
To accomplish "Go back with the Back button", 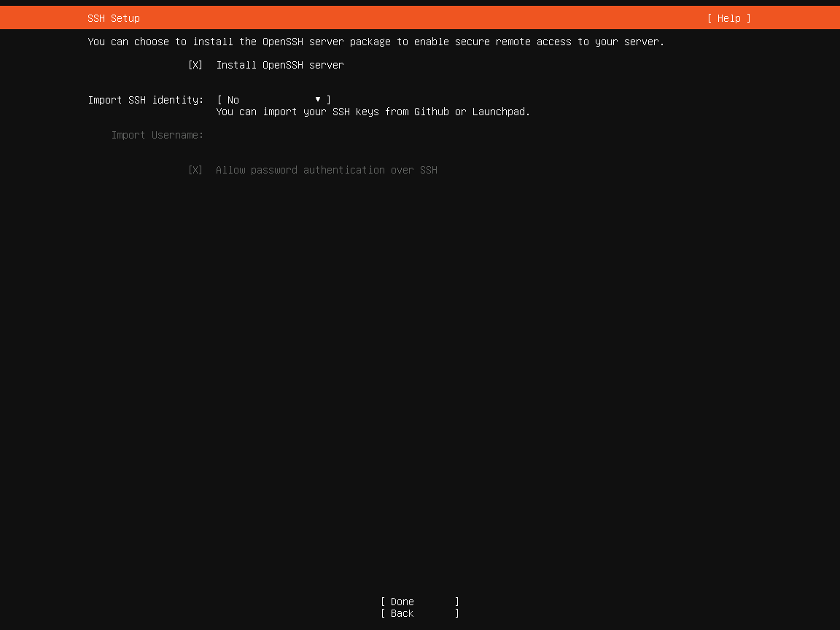I will pos(420,613).
